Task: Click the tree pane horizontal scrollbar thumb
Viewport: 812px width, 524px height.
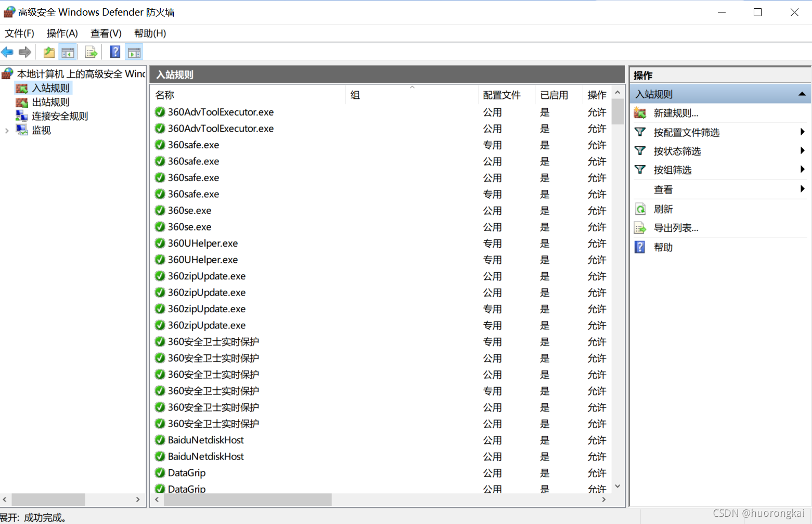Action: tap(48, 500)
